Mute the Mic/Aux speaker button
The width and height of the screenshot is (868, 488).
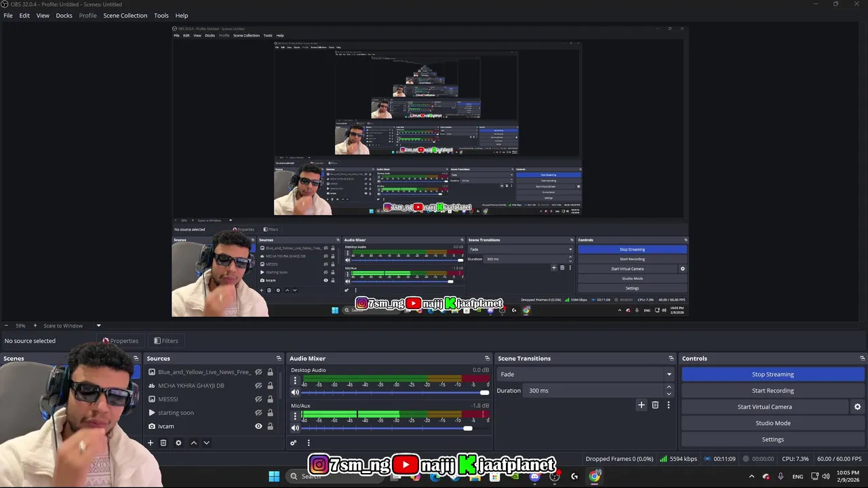295,428
